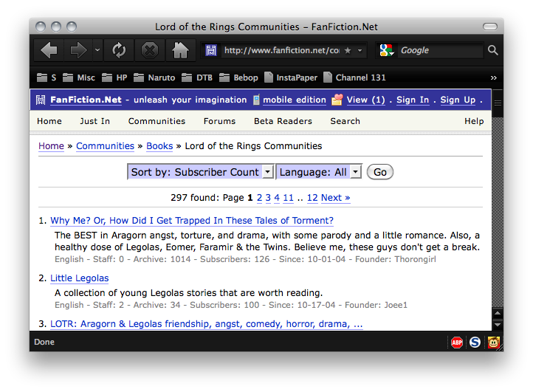Open the Bebop bookmarks folder
This screenshot has height=392, width=533.
click(238, 78)
